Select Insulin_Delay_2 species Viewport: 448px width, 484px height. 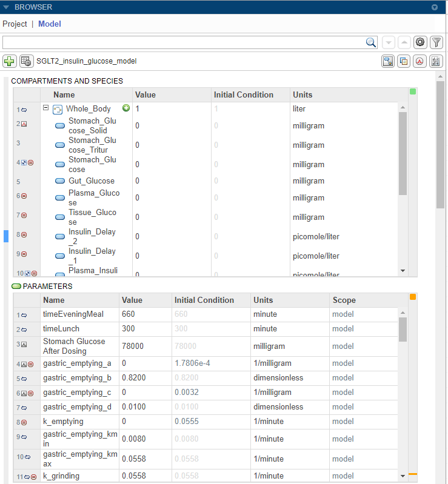pyautogui.click(x=92, y=236)
